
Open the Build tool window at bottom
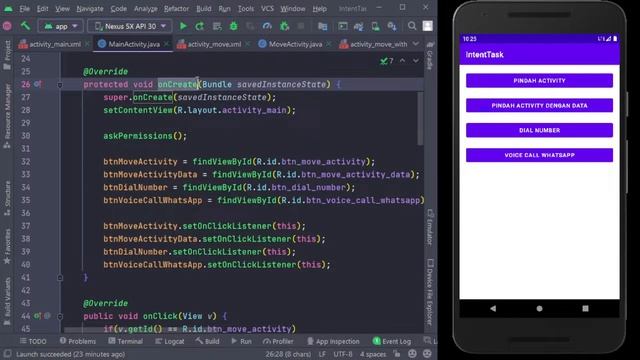coord(207,341)
